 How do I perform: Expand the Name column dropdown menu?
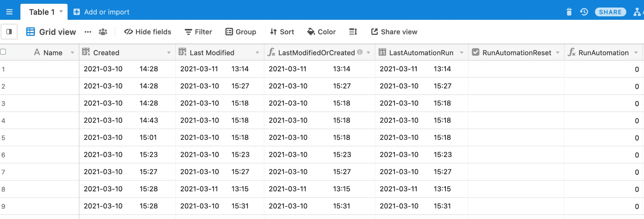point(73,52)
